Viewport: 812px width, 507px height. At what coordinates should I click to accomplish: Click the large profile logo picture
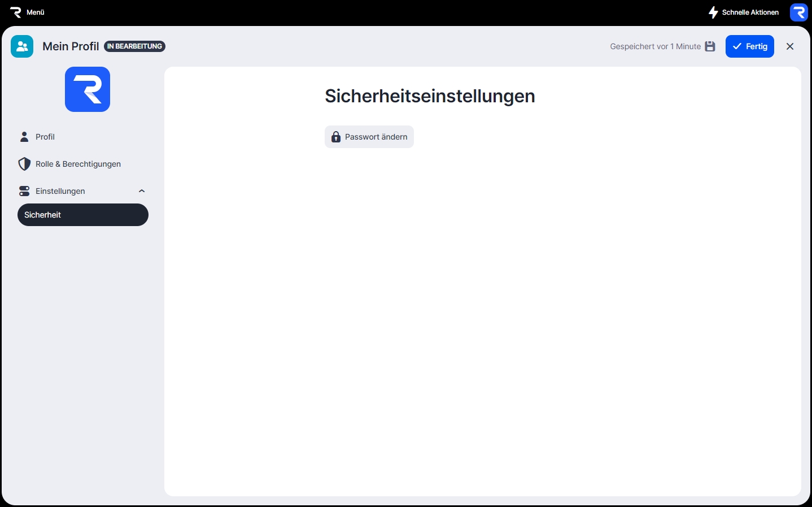[x=88, y=89]
